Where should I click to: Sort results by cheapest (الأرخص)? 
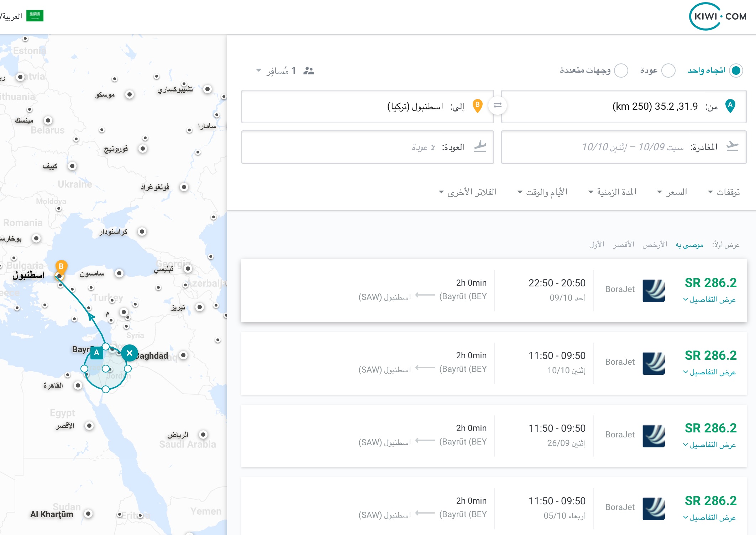pos(655,245)
